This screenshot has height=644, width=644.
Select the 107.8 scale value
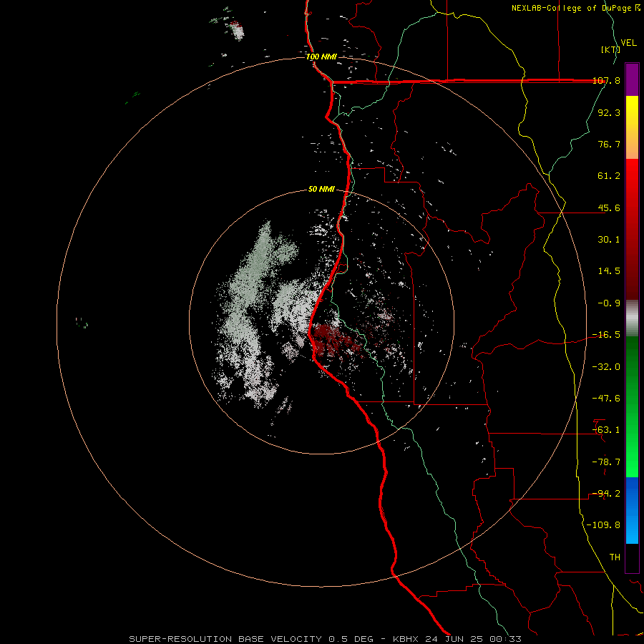(607, 80)
